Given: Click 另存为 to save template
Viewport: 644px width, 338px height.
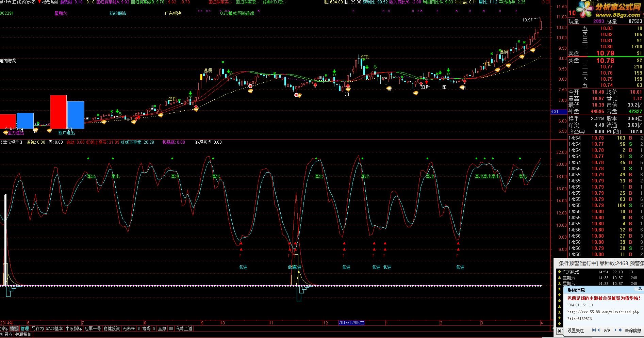Looking at the screenshot, I should (x=37, y=329).
